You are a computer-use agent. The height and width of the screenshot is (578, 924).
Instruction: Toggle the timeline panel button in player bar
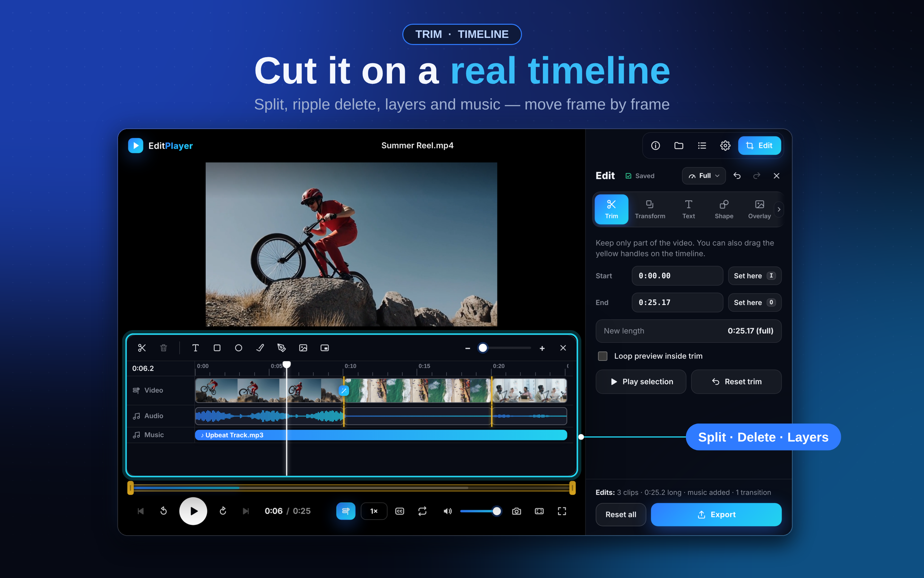346,511
